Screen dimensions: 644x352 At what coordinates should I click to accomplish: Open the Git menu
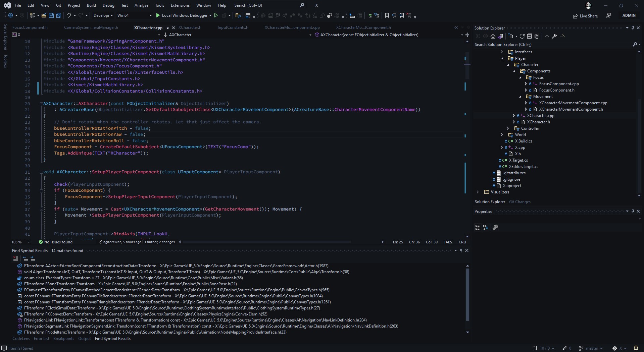pyautogui.click(x=58, y=5)
